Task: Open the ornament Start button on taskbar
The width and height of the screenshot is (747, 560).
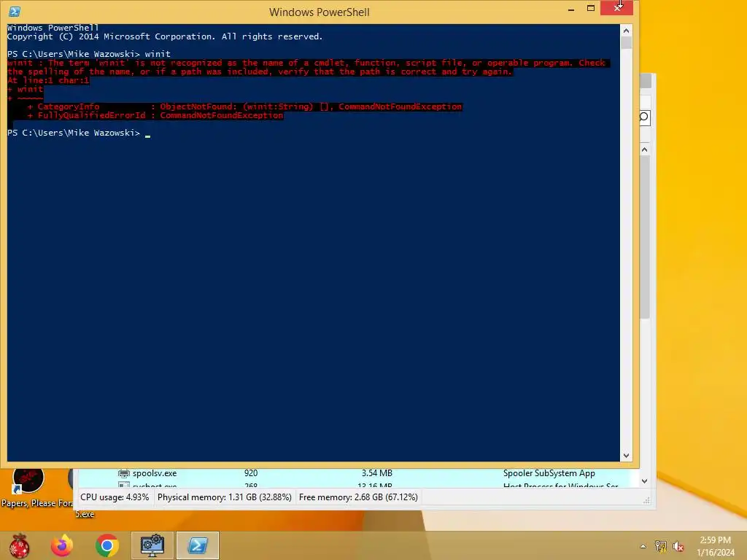Action: coord(19,545)
